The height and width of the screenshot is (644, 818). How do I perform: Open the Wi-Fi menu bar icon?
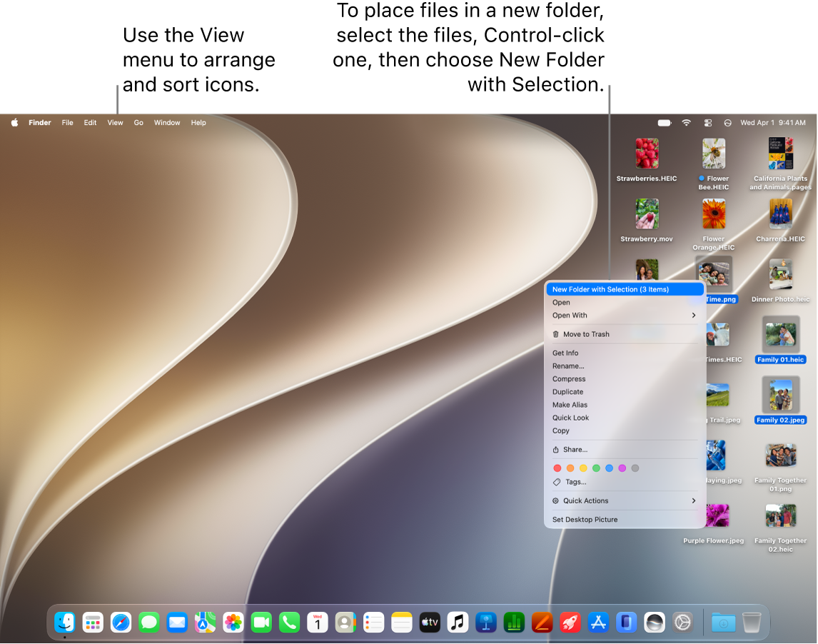click(x=687, y=123)
